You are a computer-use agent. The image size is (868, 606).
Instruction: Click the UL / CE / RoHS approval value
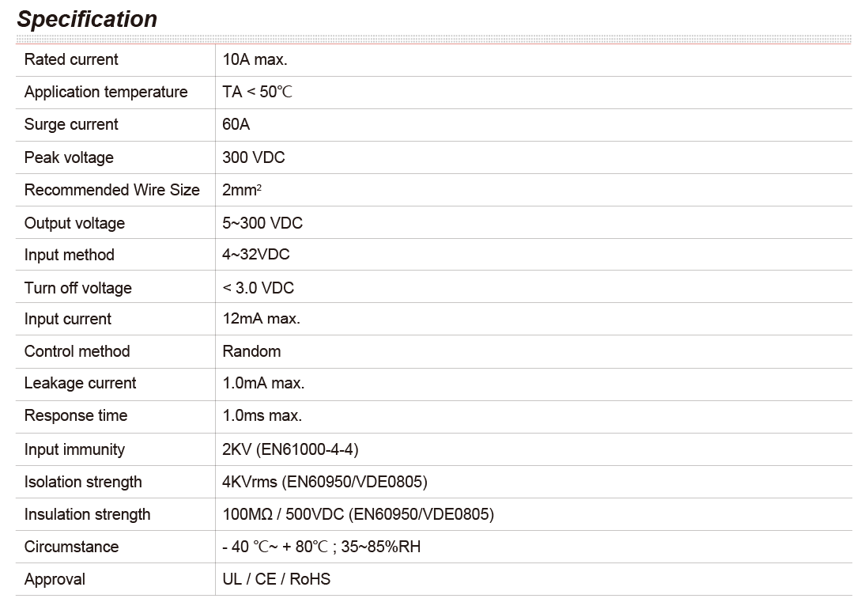pos(277,579)
